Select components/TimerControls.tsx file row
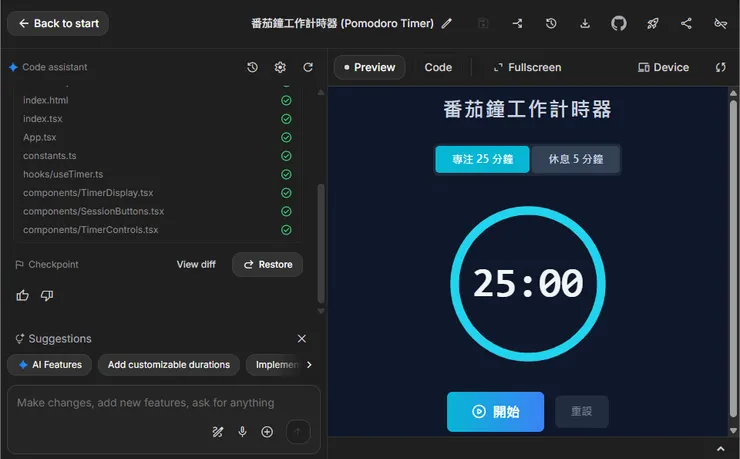 (x=157, y=230)
